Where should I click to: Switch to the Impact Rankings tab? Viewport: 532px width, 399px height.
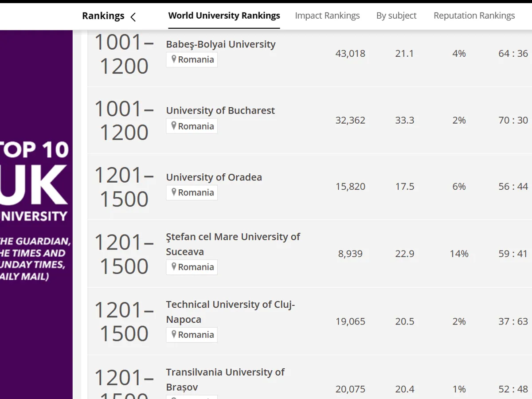coord(327,16)
